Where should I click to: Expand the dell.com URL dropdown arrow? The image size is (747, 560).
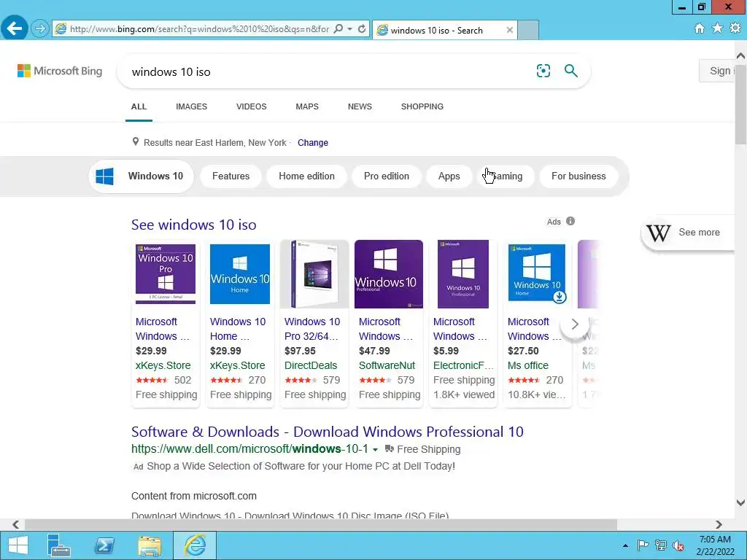(x=375, y=449)
